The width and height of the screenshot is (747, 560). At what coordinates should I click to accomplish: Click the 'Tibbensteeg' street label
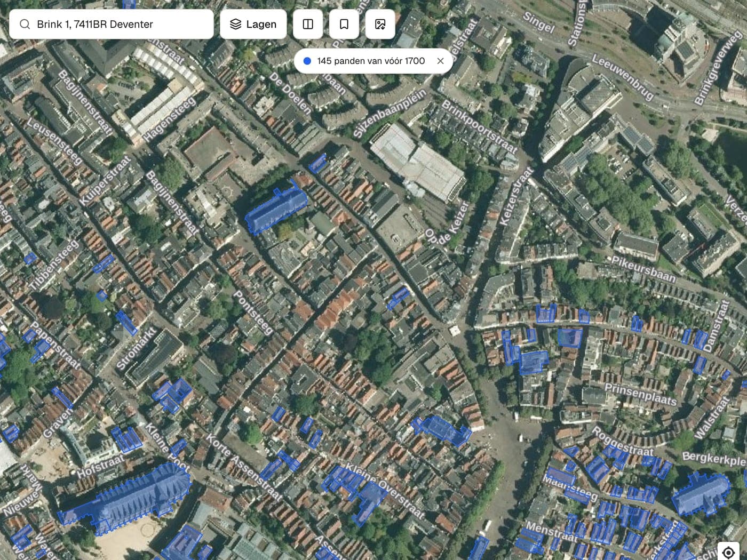54,265
